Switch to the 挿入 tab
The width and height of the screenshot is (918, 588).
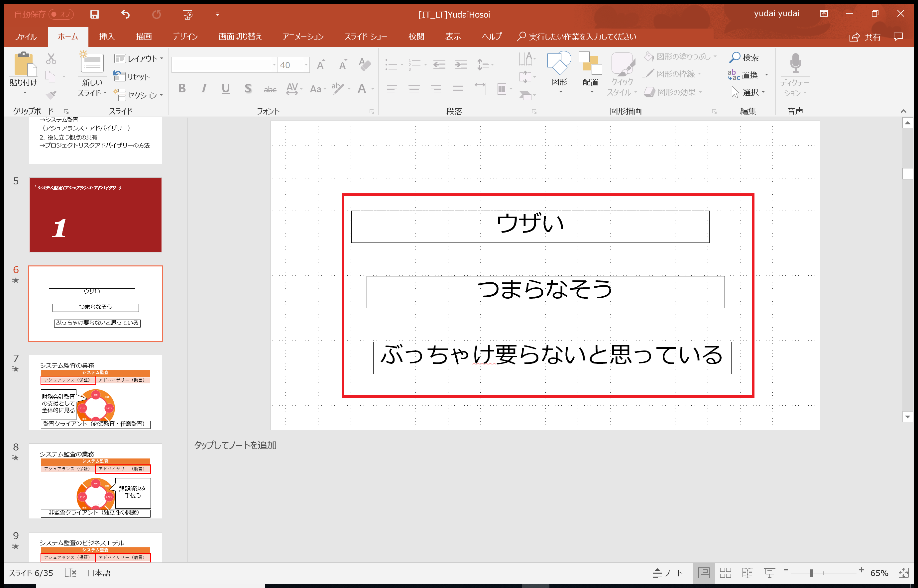point(107,37)
